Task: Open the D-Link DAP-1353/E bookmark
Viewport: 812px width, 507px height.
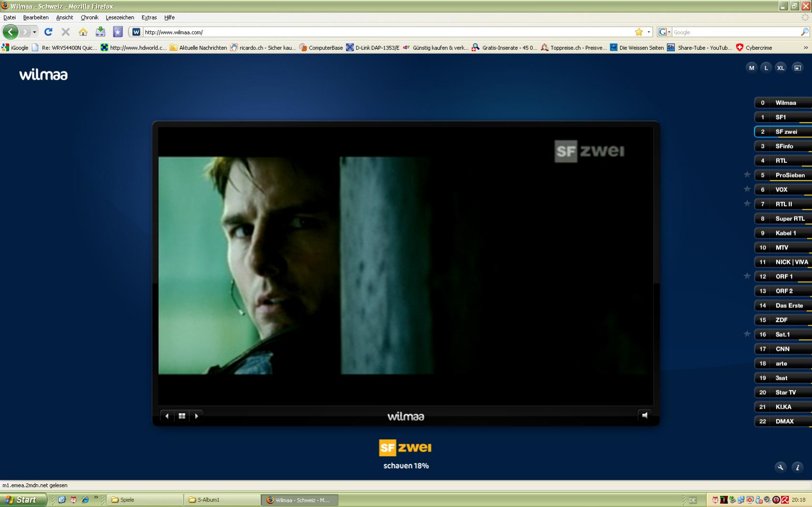Action: coord(373,48)
